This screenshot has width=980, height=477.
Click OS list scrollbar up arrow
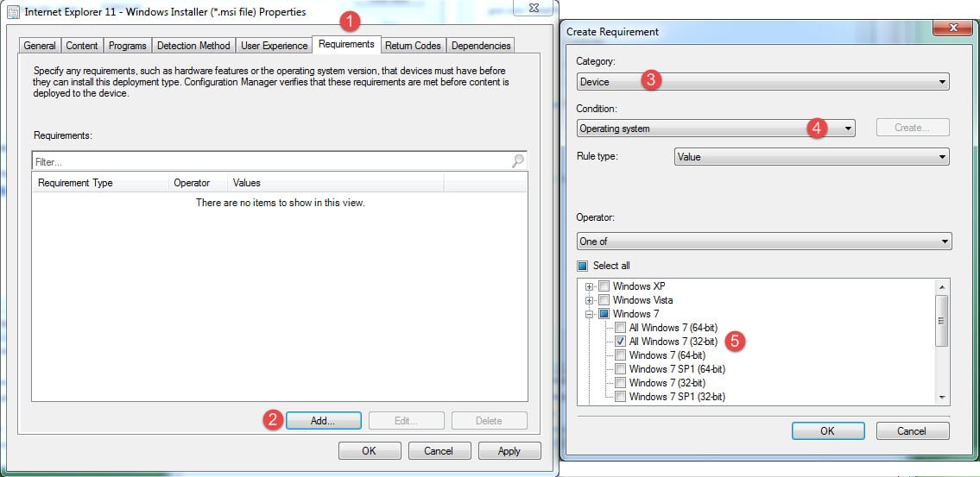coord(942,286)
